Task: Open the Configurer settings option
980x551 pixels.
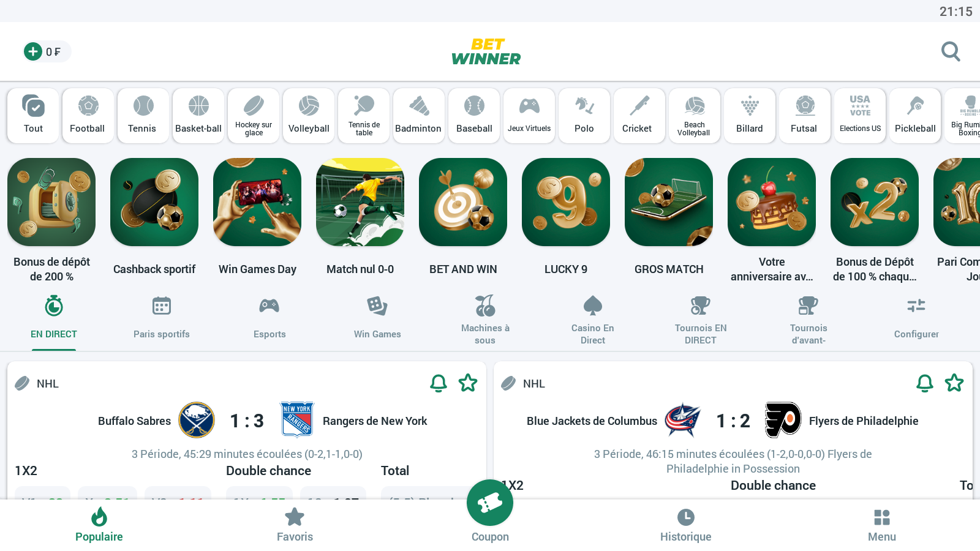Action: click(916, 318)
